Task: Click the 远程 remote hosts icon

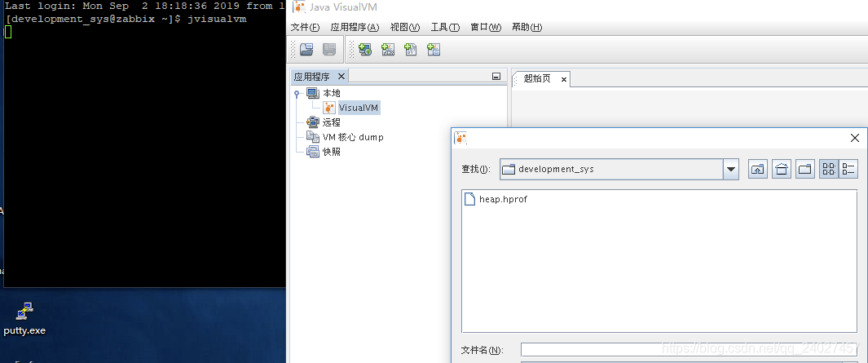Action: click(x=313, y=122)
